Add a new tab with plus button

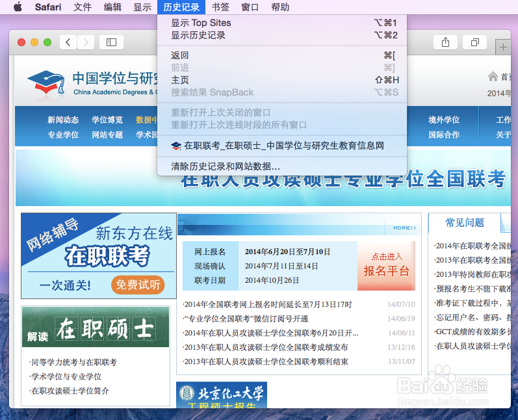503,47
